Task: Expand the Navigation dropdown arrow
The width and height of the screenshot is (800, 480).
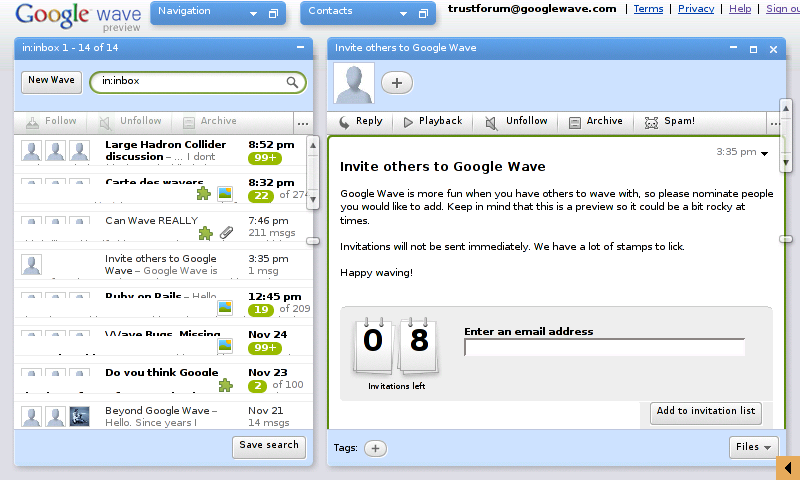Action: [x=254, y=14]
